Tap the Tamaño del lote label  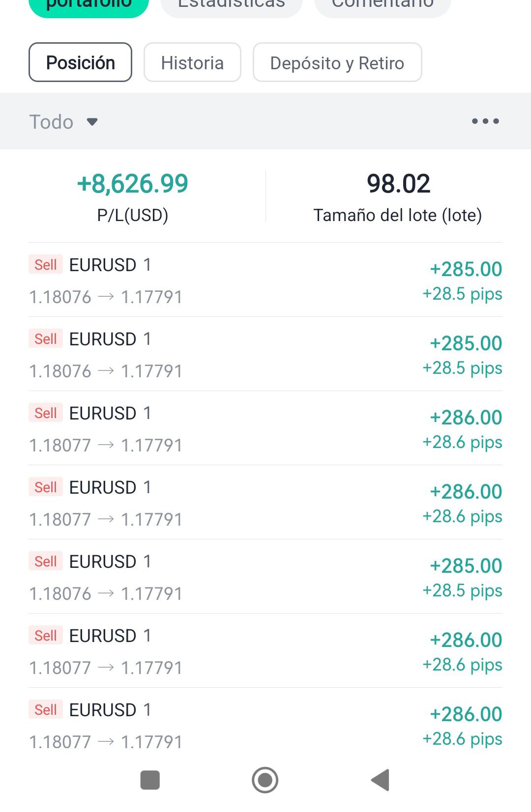[397, 215]
